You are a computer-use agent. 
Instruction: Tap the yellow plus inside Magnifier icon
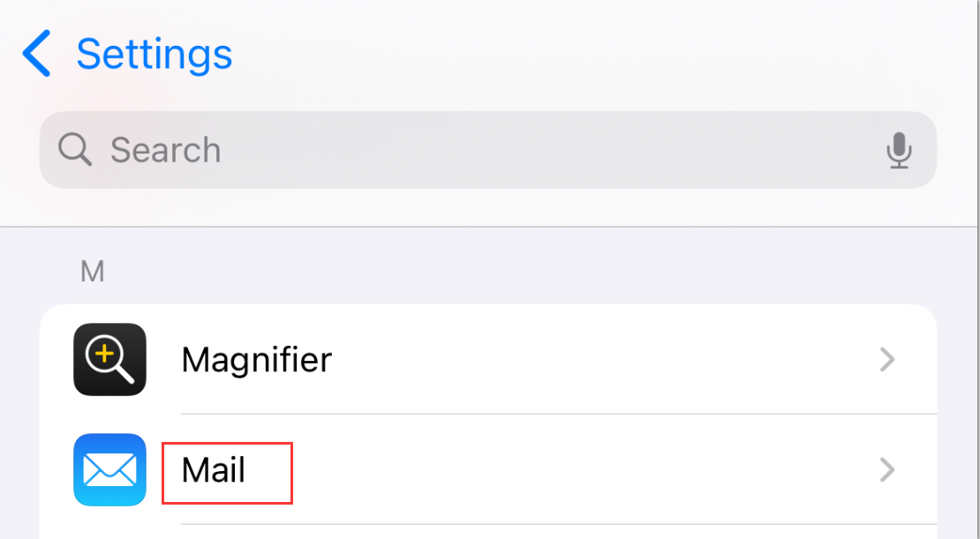[x=104, y=353]
